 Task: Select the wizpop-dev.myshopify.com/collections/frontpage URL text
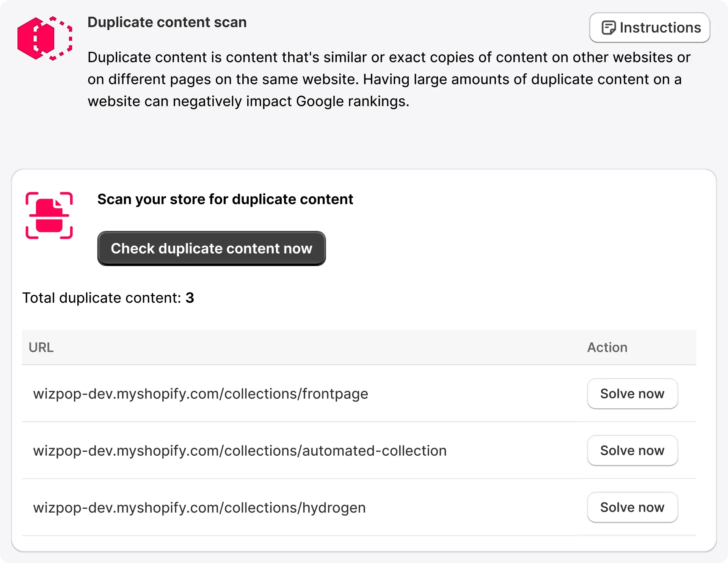pyautogui.click(x=201, y=394)
